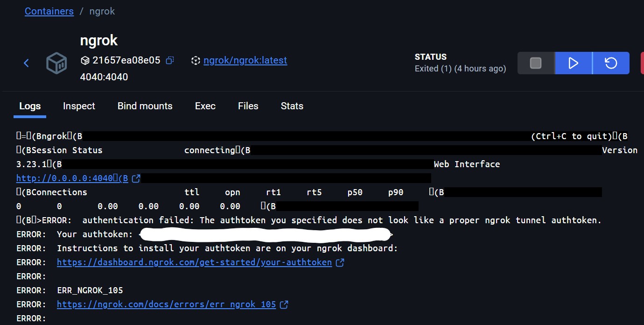Click the ngrok breadcrumb text
This screenshot has width=644, height=325.
click(x=102, y=11)
